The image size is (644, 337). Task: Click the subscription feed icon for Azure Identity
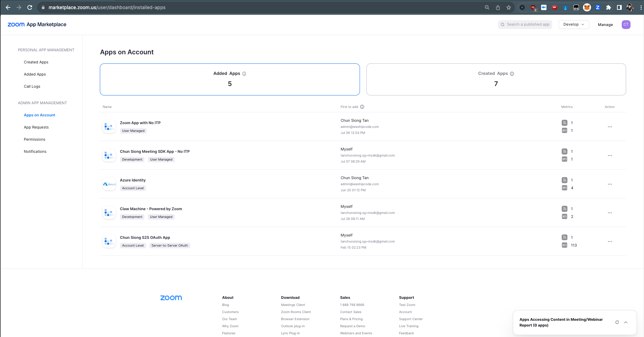[x=564, y=180]
